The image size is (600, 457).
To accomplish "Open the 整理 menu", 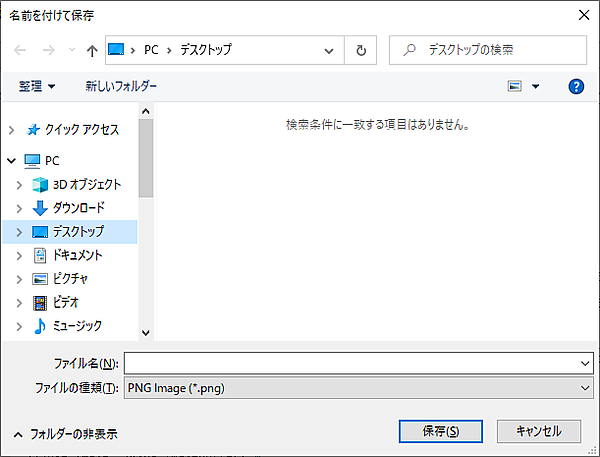I will click(37, 86).
